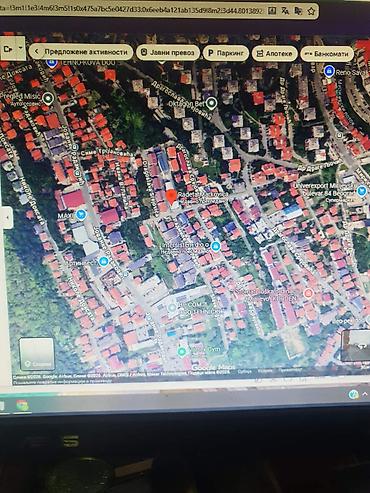Focus the browser address bar URL
Screen dimensions: 370x493
click(x=132, y=11)
